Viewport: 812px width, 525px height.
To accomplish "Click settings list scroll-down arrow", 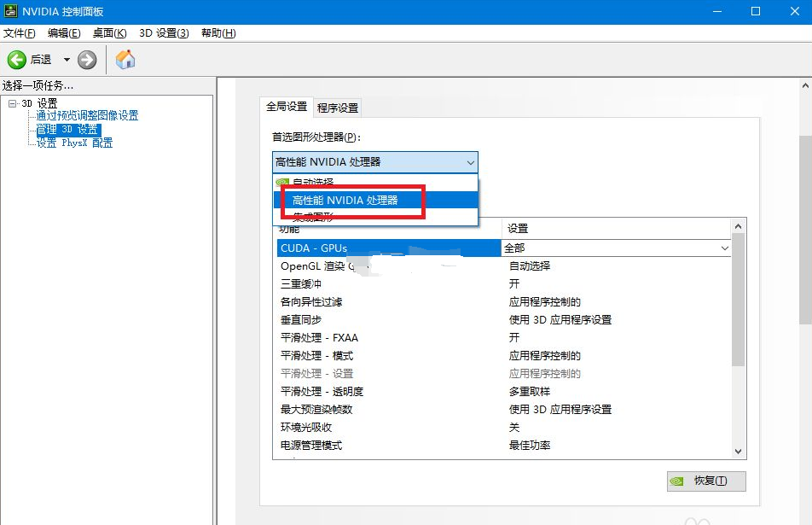I will click(739, 452).
